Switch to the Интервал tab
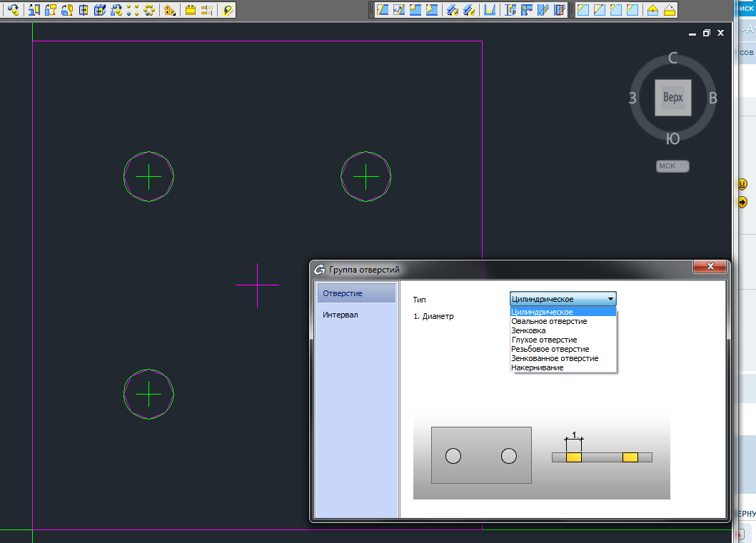The width and height of the screenshot is (756, 543). [341, 315]
